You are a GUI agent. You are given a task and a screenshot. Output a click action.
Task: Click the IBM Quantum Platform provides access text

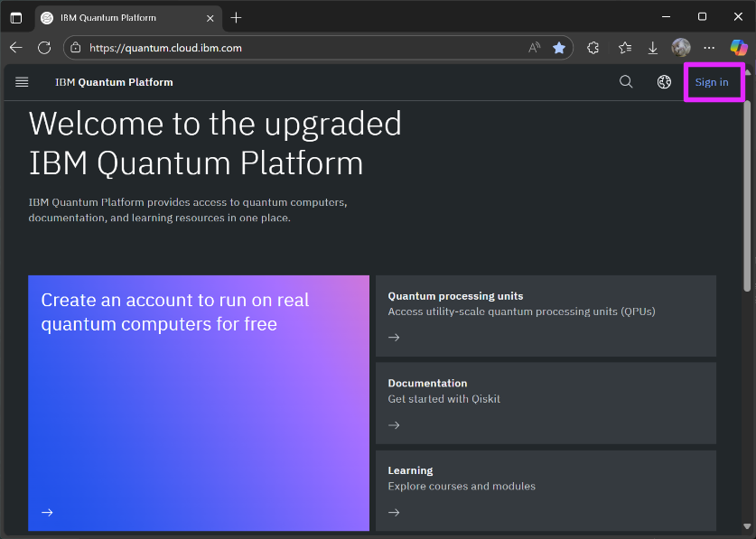pos(188,209)
